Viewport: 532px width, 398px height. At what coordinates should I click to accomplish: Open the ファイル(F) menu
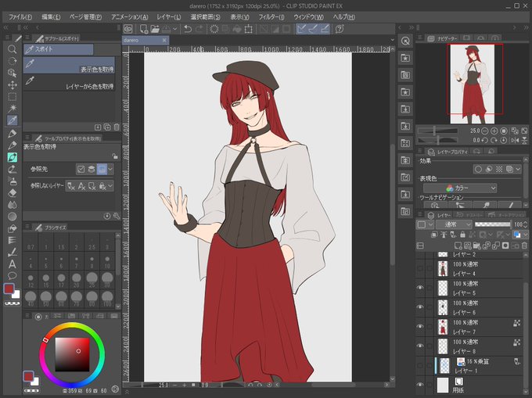20,17
